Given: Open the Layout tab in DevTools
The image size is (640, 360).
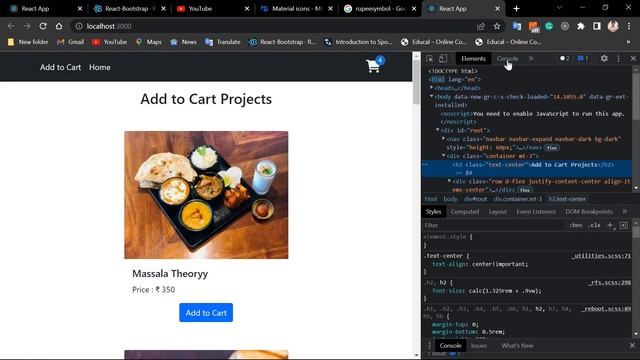Looking at the screenshot, I should click(x=498, y=212).
